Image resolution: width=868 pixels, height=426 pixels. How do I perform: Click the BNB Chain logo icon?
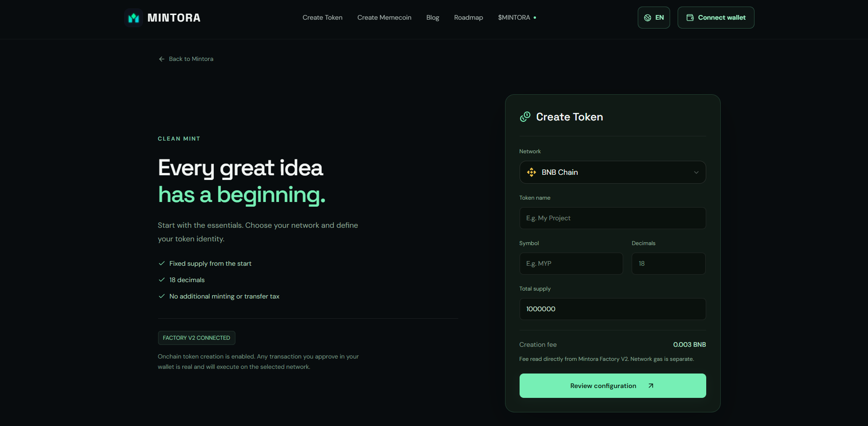tap(531, 172)
